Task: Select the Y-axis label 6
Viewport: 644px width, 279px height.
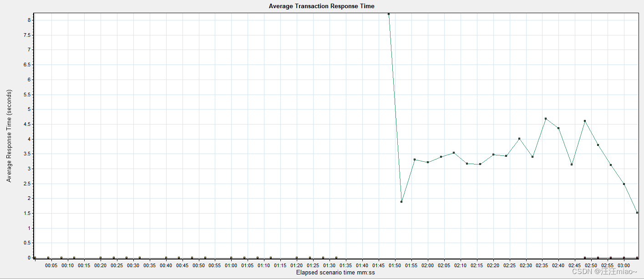Action: (x=29, y=80)
